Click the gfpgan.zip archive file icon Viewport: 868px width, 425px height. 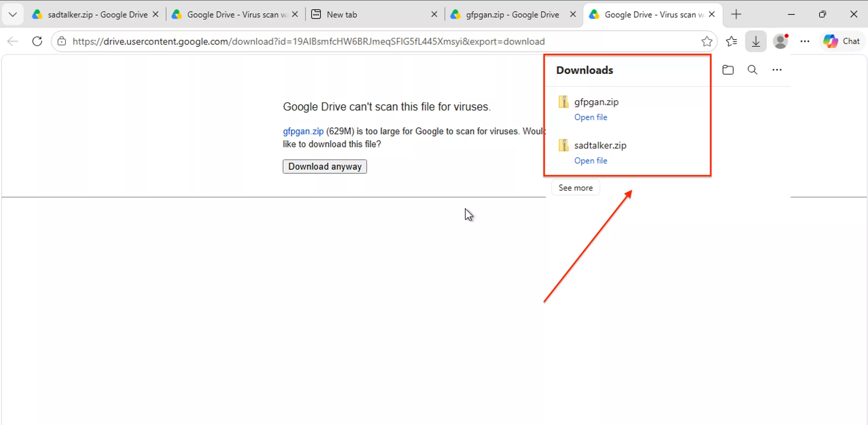(x=564, y=102)
